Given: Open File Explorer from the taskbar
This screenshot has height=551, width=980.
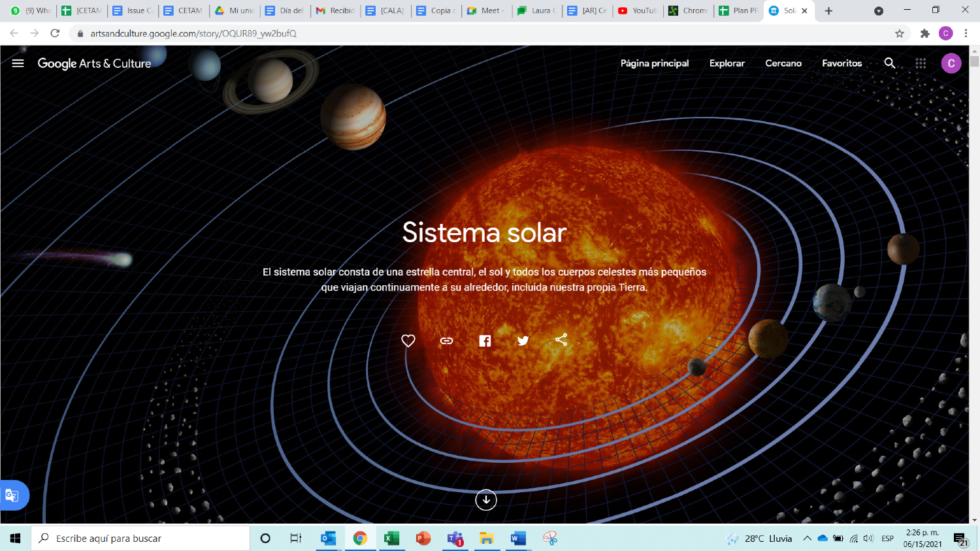Looking at the screenshot, I should [x=487, y=538].
